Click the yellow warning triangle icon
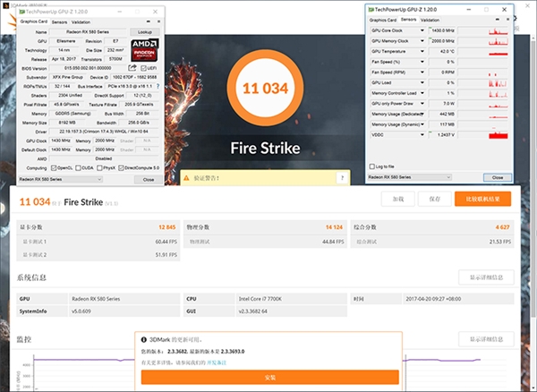537x392 pixels. point(187,178)
